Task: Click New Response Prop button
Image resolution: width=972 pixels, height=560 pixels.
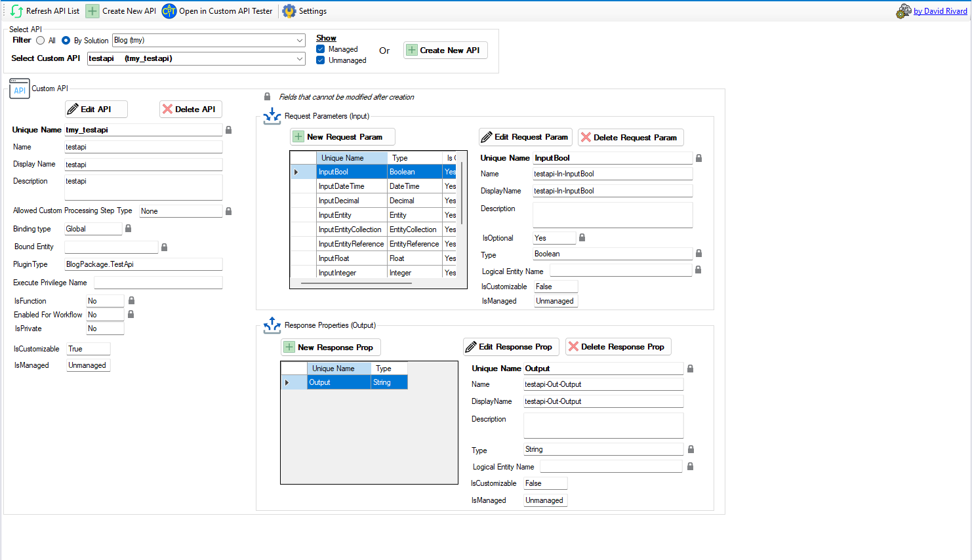Action: pyautogui.click(x=331, y=348)
